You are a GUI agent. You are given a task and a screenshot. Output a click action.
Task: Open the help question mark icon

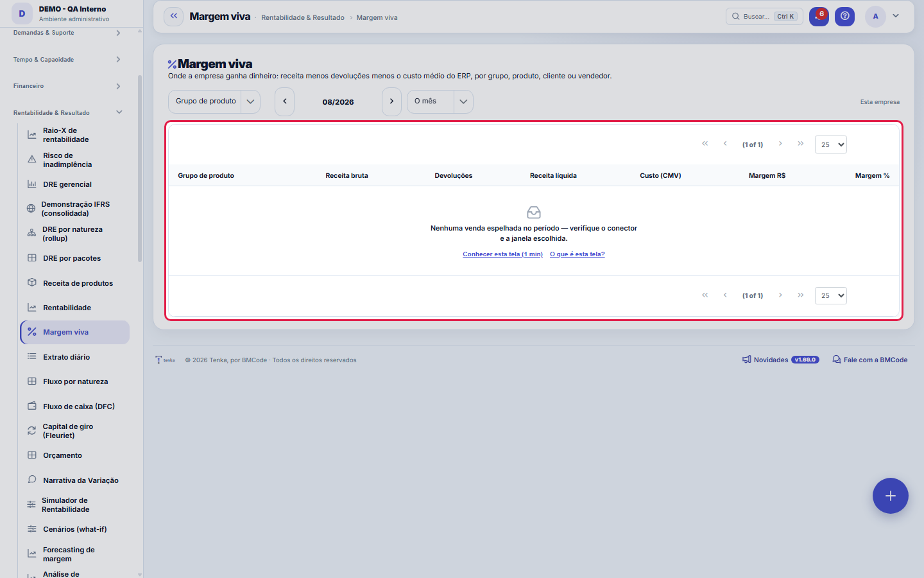click(x=845, y=16)
